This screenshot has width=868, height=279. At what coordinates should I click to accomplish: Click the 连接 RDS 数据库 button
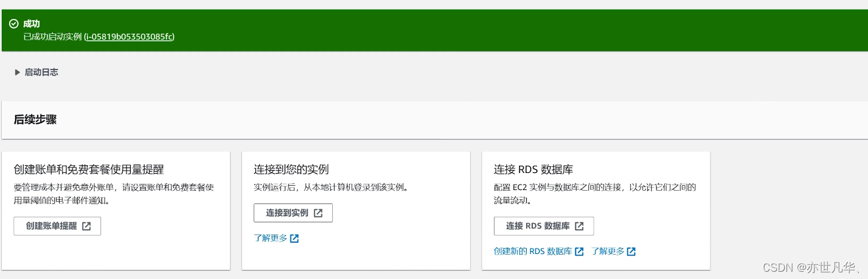point(544,226)
